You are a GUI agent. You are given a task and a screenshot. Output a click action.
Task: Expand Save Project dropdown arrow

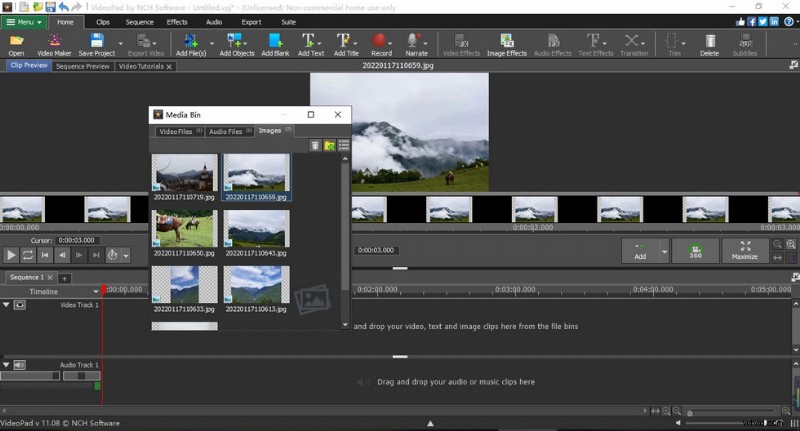pos(120,44)
